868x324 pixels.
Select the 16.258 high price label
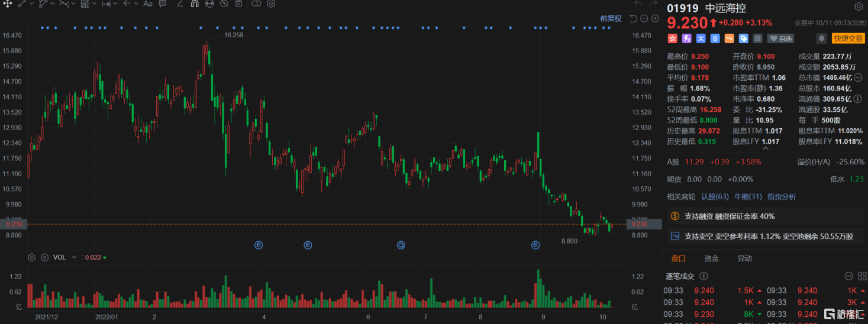coord(234,35)
